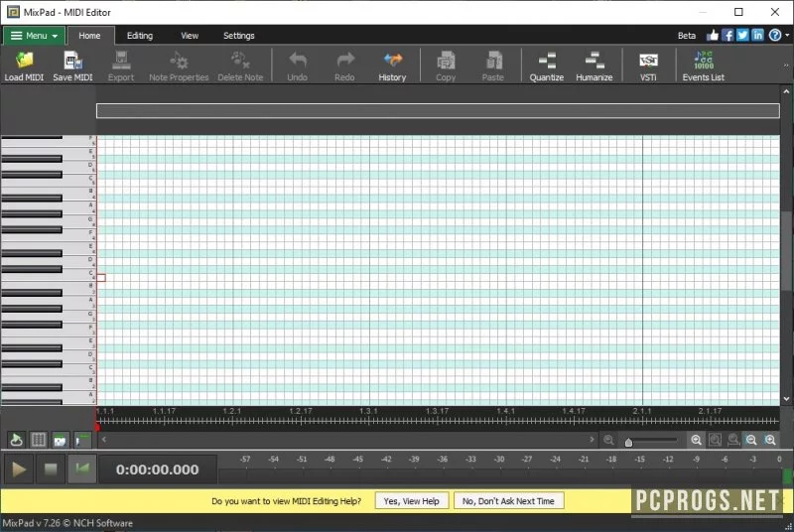Click the zoom-to-selection magnifier icon
Screen dimensions: 794x532
pyautogui.click(x=733, y=440)
